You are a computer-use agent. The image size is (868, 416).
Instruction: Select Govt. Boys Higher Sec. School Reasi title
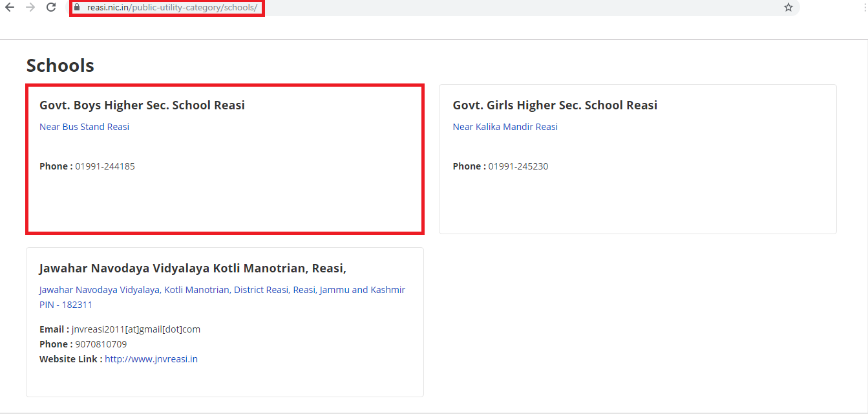tap(142, 105)
